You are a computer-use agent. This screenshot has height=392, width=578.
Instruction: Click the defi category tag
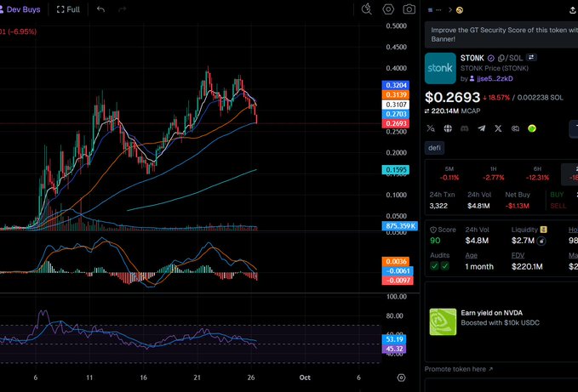click(435, 148)
